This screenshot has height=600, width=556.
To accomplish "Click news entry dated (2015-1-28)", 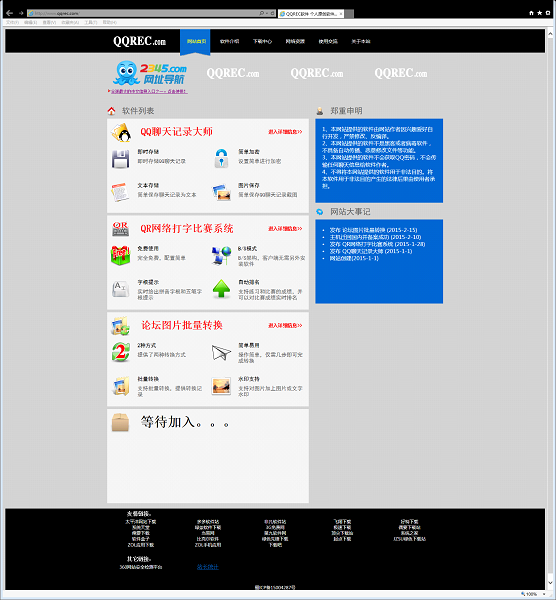I will (x=377, y=244).
